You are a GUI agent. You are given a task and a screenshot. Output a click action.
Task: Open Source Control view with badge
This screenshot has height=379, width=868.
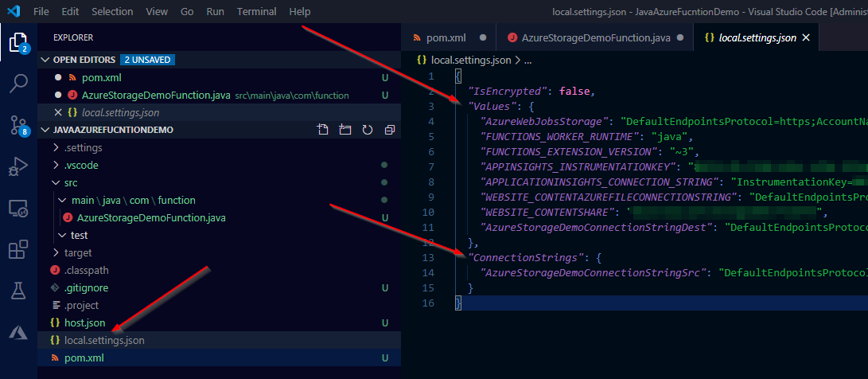pos(18,125)
